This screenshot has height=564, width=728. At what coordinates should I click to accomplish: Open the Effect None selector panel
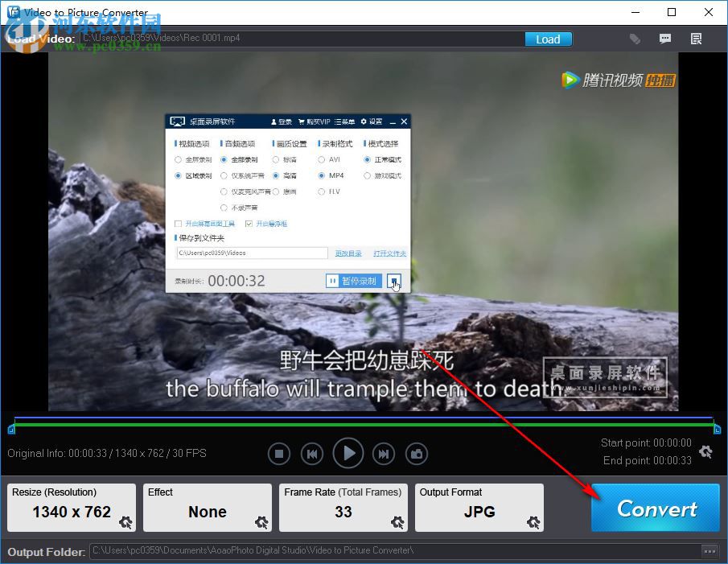click(x=207, y=512)
